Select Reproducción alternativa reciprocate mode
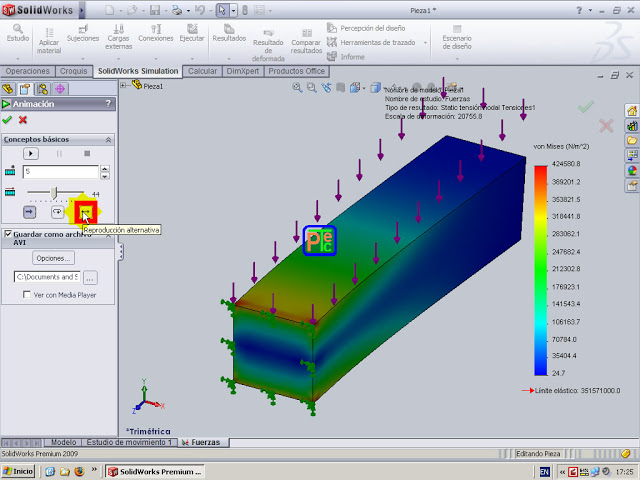The height and width of the screenshot is (480, 640). click(86, 212)
